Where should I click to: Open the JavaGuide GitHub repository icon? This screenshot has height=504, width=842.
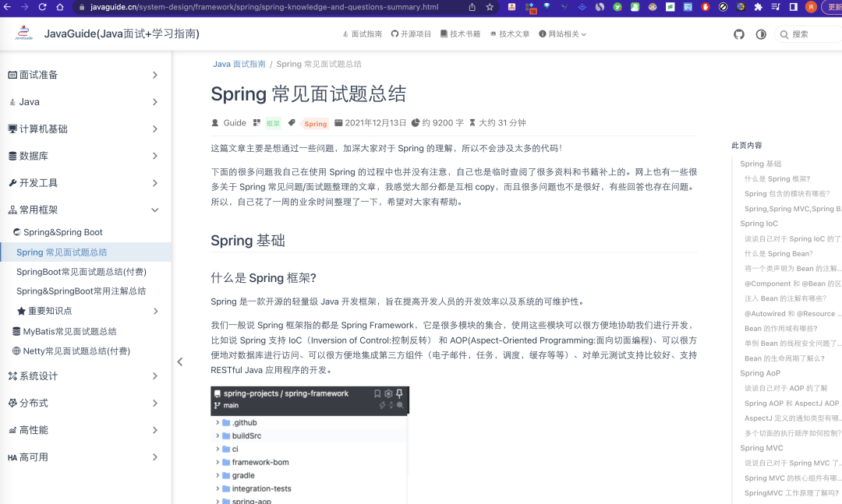(739, 34)
